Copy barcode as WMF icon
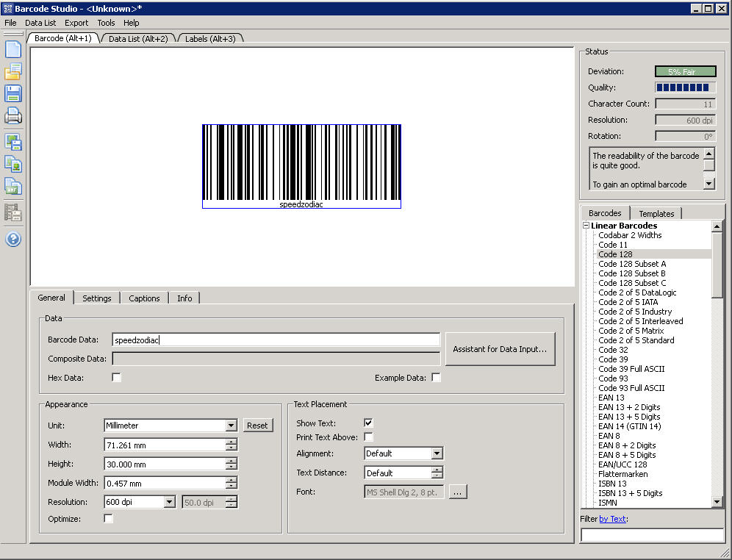Viewport: 732px width, 560px height. pos(13,186)
